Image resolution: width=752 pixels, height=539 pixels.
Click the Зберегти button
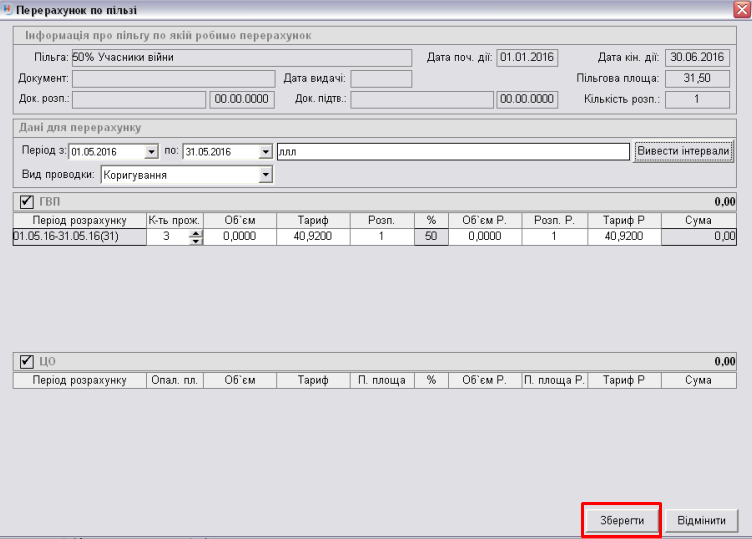click(x=622, y=520)
